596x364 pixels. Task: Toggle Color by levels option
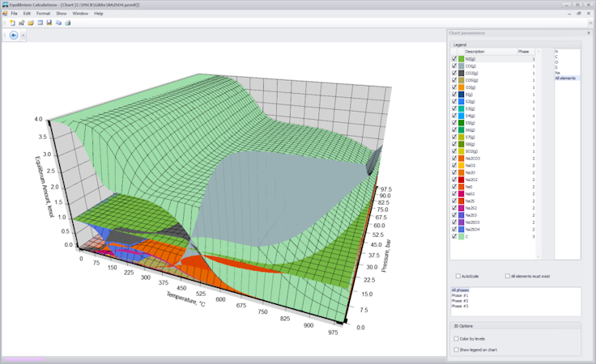(x=456, y=339)
